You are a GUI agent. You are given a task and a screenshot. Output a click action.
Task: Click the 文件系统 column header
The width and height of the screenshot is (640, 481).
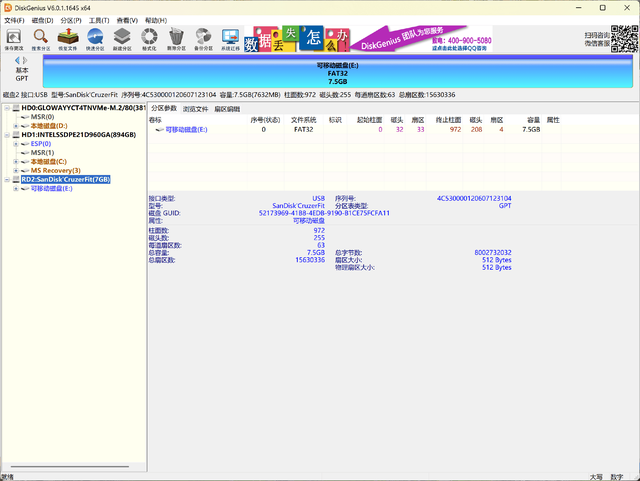pos(303,120)
